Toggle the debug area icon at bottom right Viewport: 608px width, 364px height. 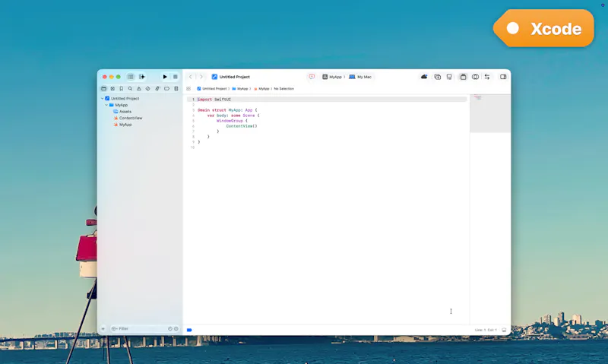click(504, 330)
